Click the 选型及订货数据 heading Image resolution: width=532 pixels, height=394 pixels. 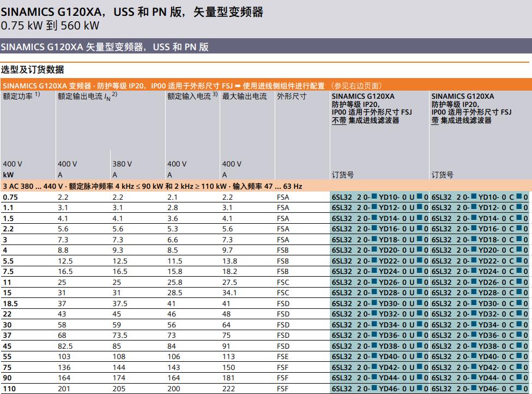[x=33, y=69]
